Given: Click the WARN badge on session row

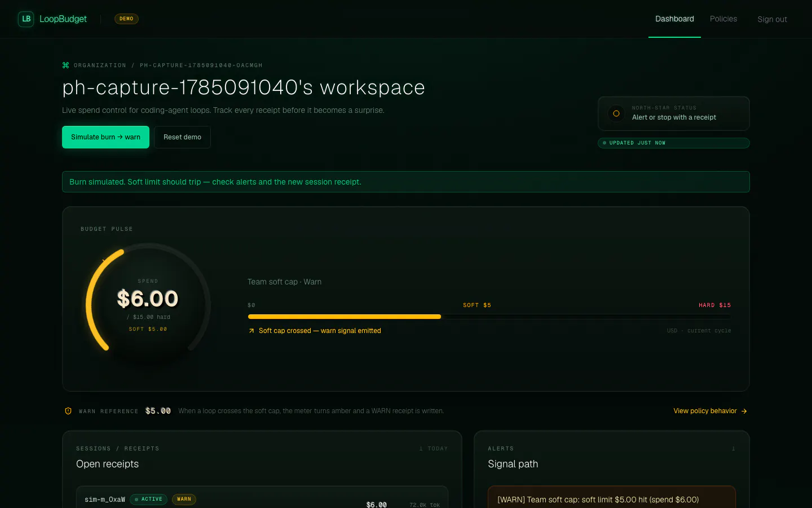Looking at the screenshot, I should 184,500.
